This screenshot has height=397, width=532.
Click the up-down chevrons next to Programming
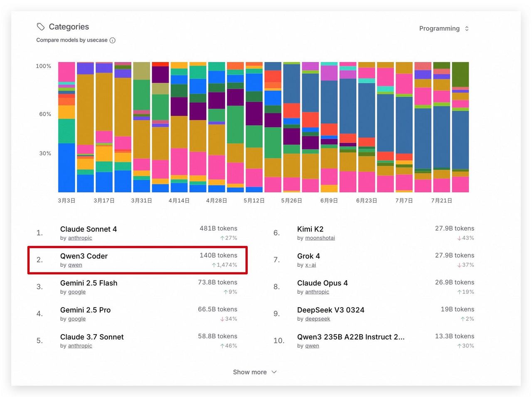(467, 28)
